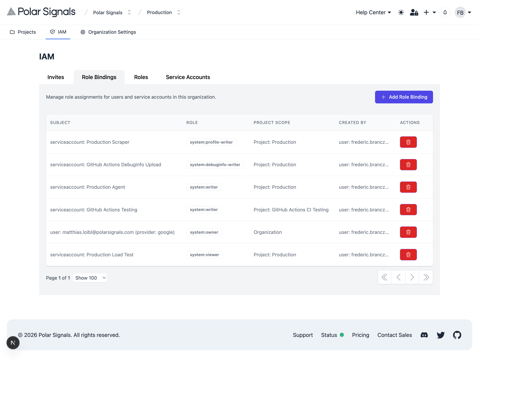This screenshot has height=395, width=532.
Task: Toggle the light/dark theme sun icon
Action: (x=401, y=12)
